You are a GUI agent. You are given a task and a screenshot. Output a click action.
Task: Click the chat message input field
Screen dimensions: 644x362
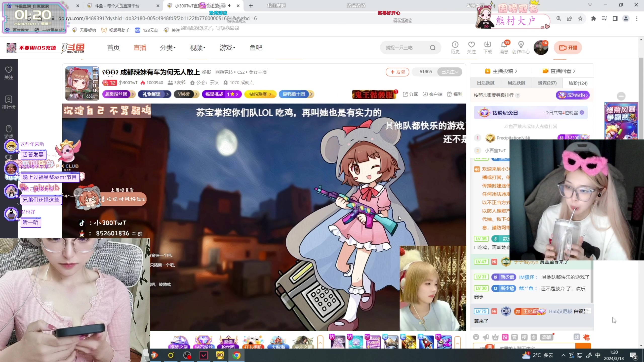click(524, 346)
